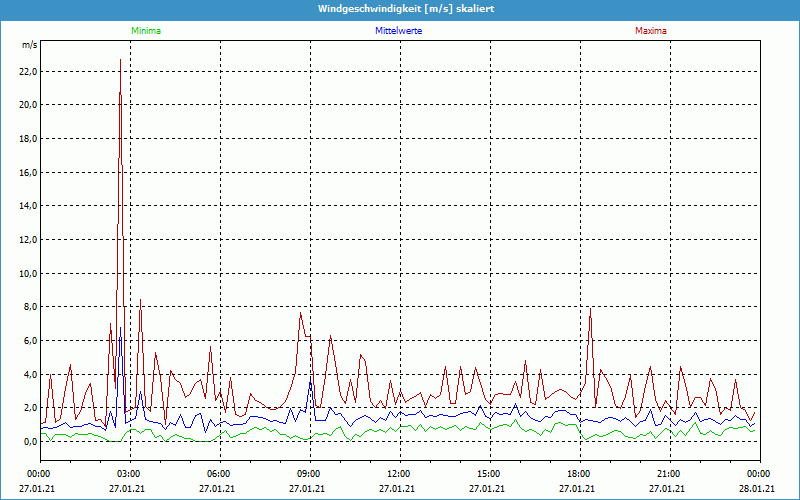
Task: Select the red "Maxima" legend label
Action: (650, 31)
